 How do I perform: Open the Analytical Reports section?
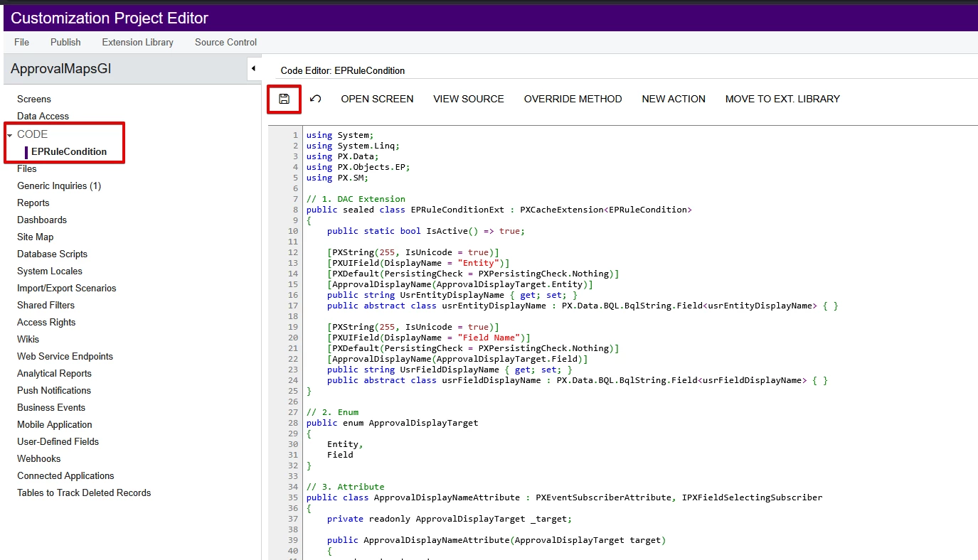click(x=55, y=373)
